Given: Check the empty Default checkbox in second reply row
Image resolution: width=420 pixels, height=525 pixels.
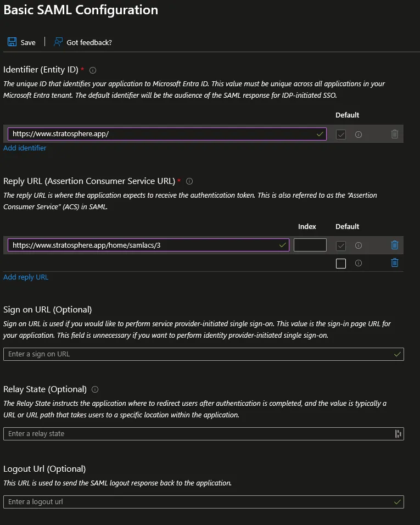Looking at the screenshot, I should 341,264.
